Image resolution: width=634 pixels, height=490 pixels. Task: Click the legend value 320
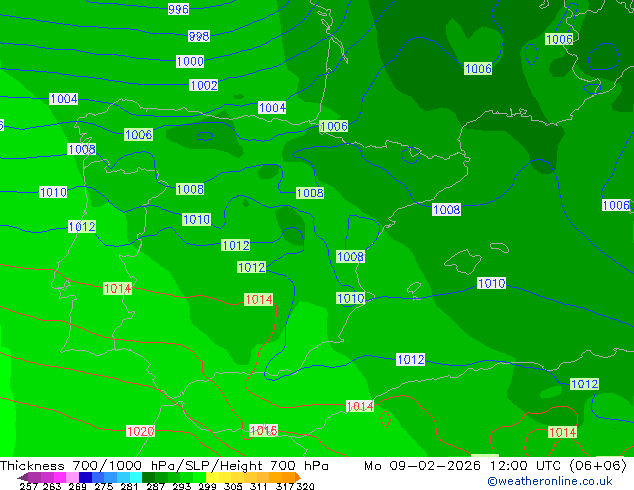tap(305, 486)
